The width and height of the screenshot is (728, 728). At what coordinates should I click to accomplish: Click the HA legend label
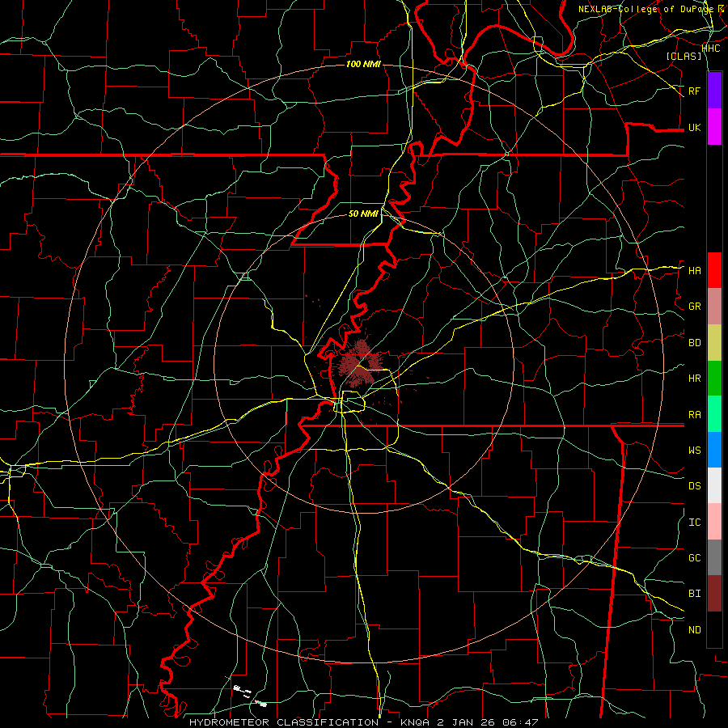click(x=694, y=271)
